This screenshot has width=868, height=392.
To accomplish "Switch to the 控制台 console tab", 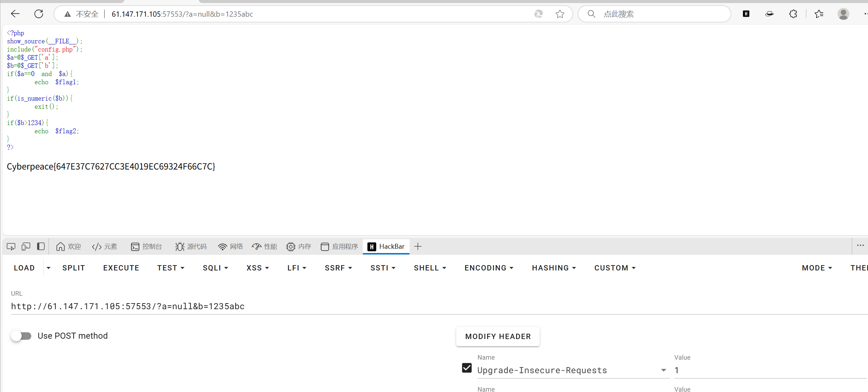I will click(x=146, y=246).
